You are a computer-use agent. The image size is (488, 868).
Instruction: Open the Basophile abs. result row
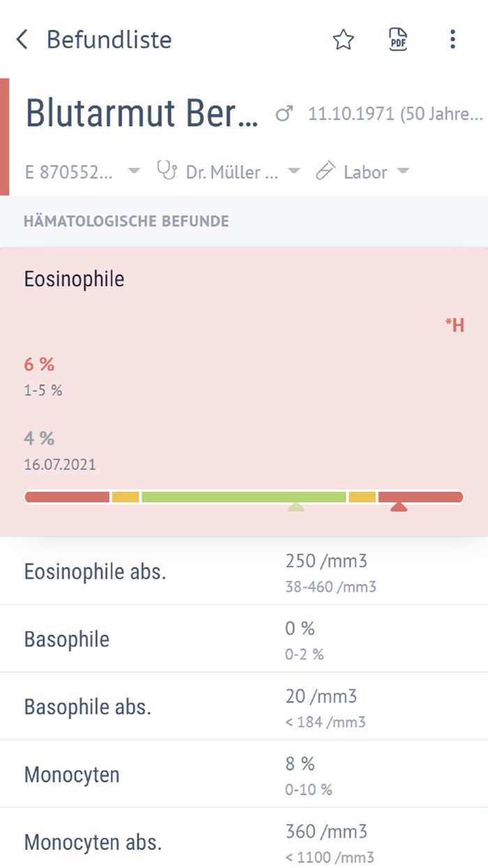tap(244, 707)
